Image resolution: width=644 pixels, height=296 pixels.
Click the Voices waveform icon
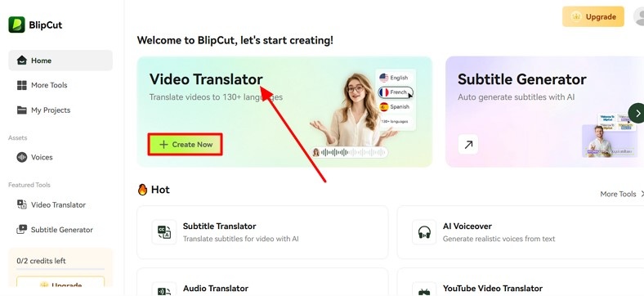(22, 157)
